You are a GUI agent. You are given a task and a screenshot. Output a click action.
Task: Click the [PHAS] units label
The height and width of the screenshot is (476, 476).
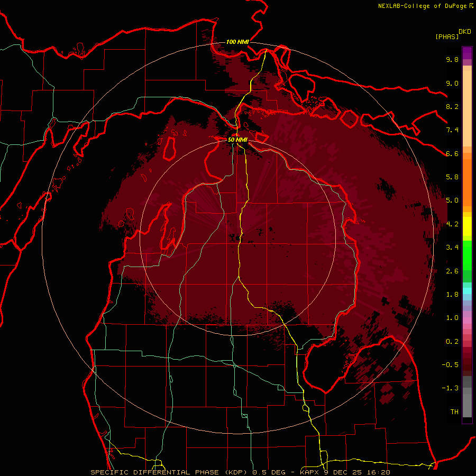[x=447, y=37]
